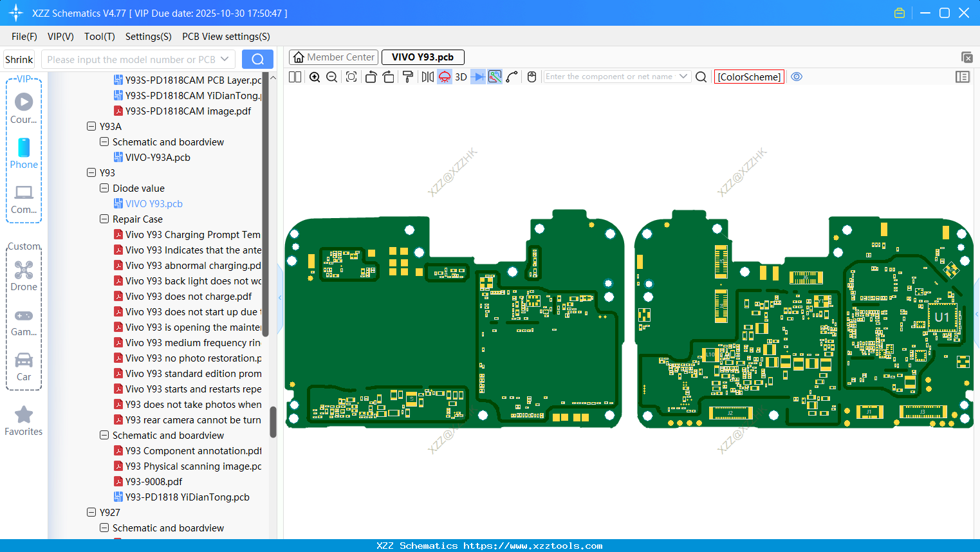Viewport: 980px width, 552px height.
Task: Click the file tree vertical scrollbar
Action: click(273, 421)
